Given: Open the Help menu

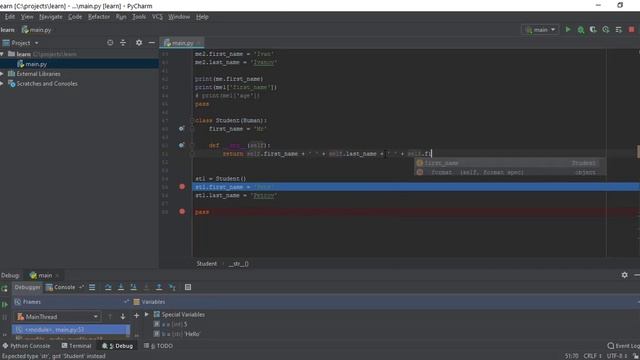Looking at the screenshot, I should tap(202, 17).
